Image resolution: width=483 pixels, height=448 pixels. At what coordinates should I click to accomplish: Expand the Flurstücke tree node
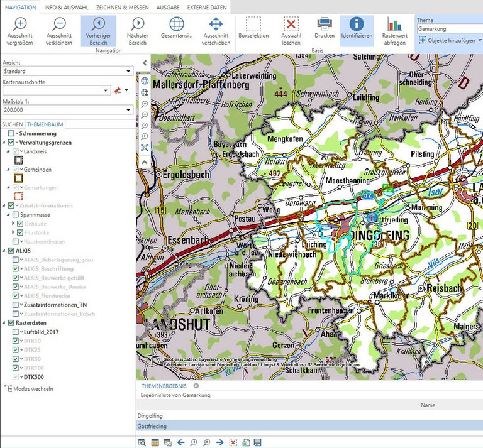click(13, 232)
